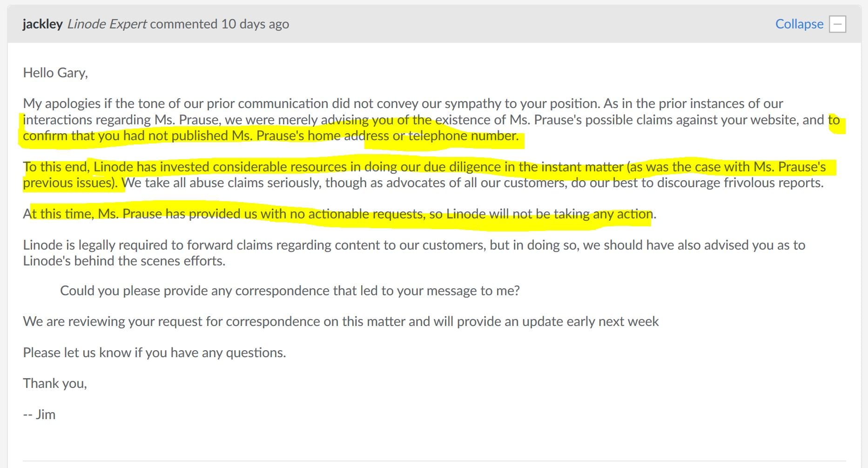
Task: Click the minus collapse icon box
Action: coord(838,24)
